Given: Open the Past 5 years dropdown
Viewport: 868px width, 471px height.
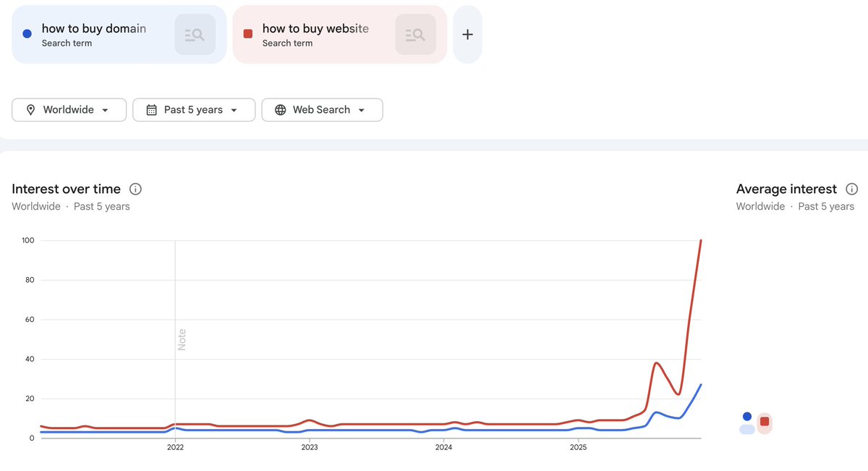Looking at the screenshot, I should pos(234,110).
